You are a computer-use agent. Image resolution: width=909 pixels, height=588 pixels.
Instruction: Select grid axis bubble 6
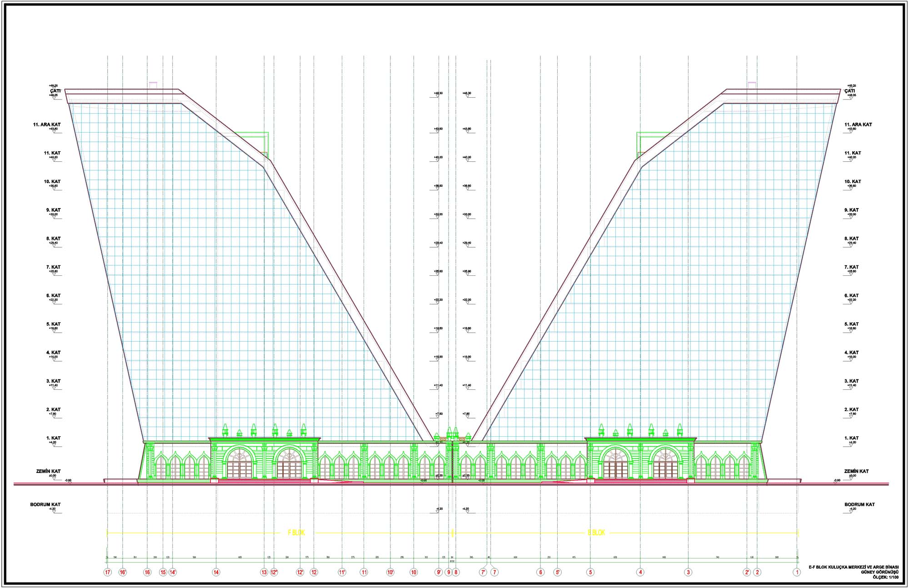pos(541,573)
